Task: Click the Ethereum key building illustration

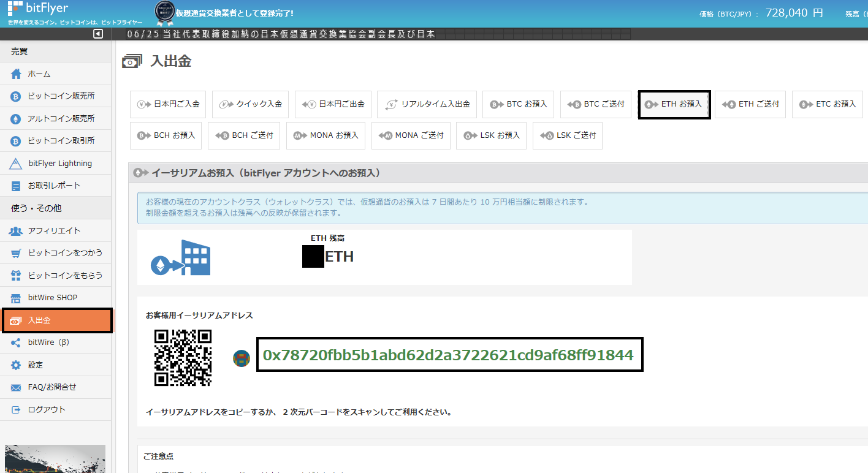Action: pyautogui.click(x=180, y=257)
